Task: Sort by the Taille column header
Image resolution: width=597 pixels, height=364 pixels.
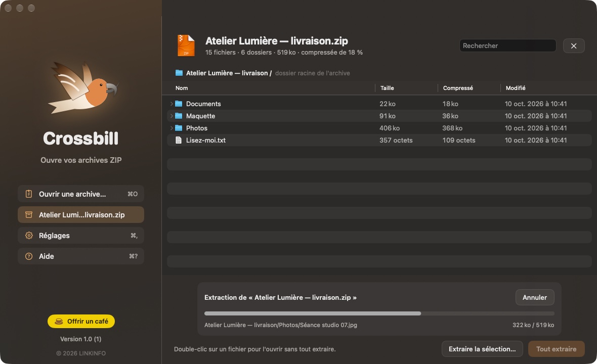Action: click(387, 88)
